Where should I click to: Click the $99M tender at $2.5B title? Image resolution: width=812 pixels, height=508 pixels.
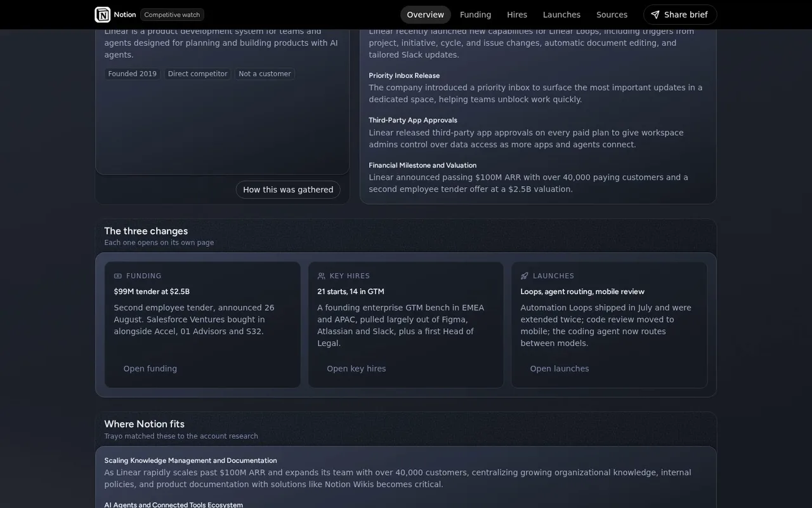(x=152, y=291)
